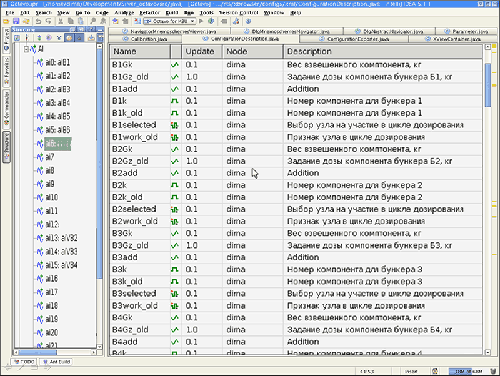Click the Synchronize icon after Save All
Image resolution: width=500 pixels, height=376 pixels.
(x=26, y=21)
